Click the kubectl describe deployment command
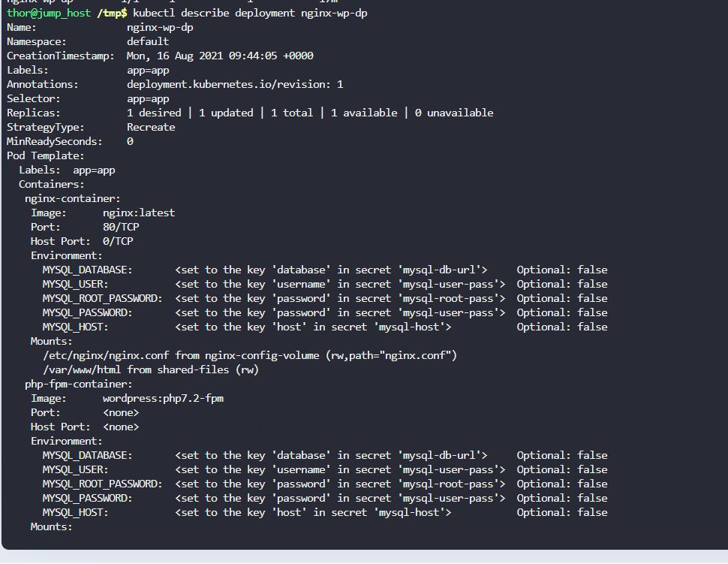The height and width of the screenshot is (564, 728). [x=250, y=14]
